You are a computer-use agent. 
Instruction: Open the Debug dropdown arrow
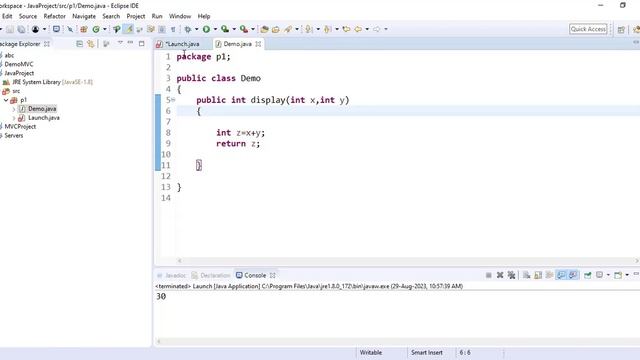click(x=196, y=29)
